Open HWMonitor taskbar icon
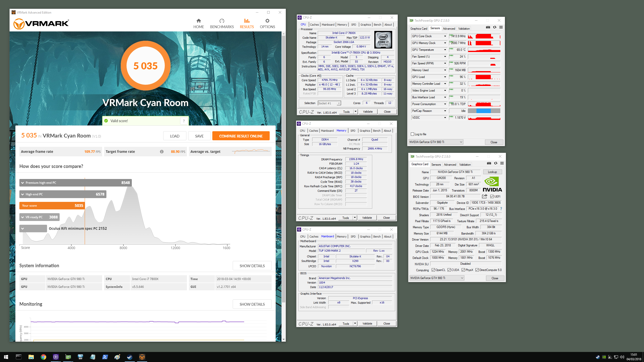The width and height of the screenshot is (644, 362). coord(80,357)
